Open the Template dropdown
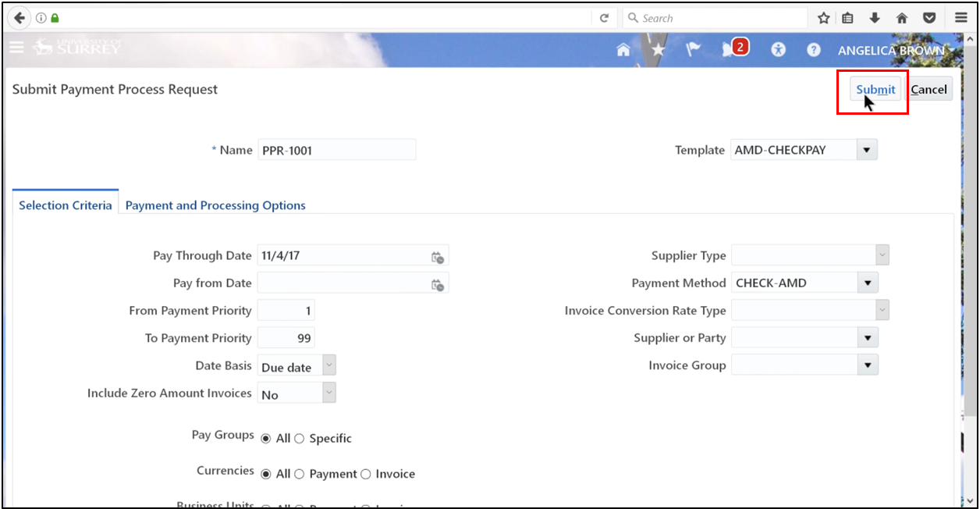 866,149
